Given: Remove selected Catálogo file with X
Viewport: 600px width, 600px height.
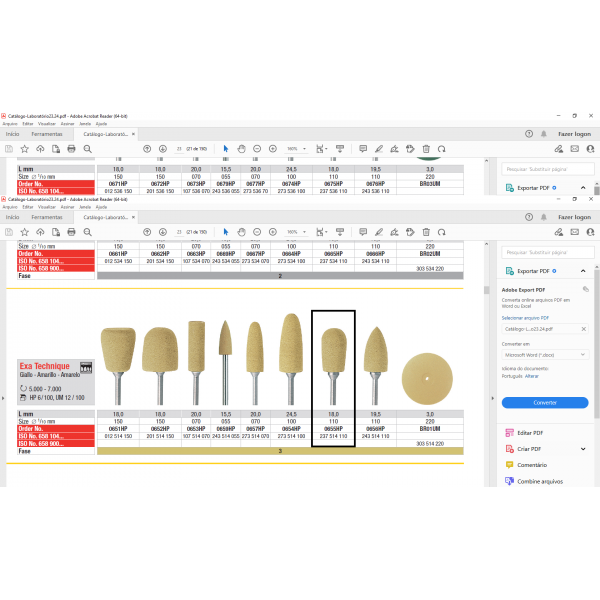Looking at the screenshot, I should tap(584, 329).
